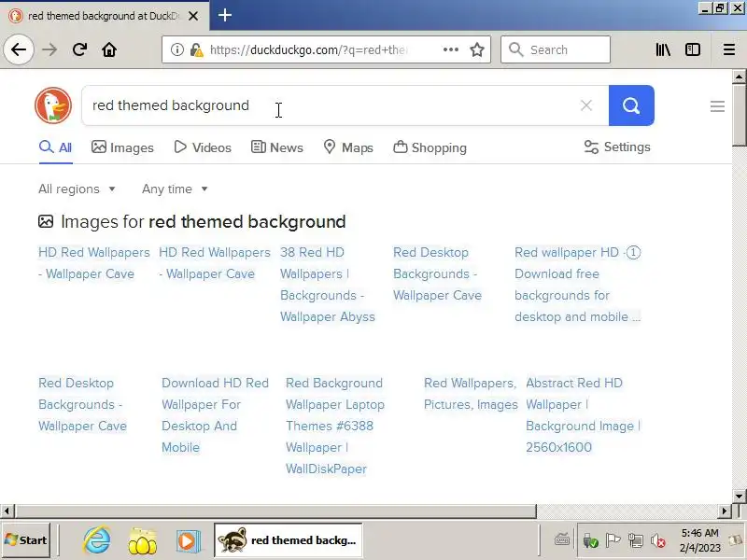Open the browser home page
Image resolution: width=747 pixels, height=560 pixels.
pos(109,49)
